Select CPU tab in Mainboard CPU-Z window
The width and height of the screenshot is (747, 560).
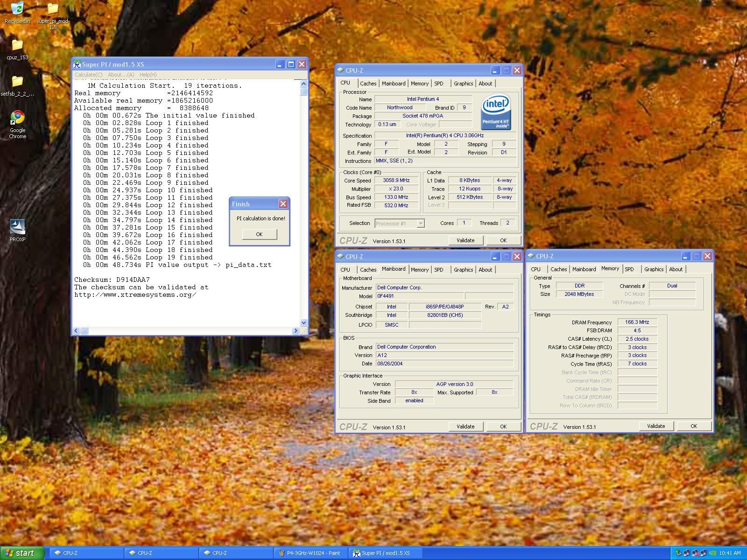(345, 270)
